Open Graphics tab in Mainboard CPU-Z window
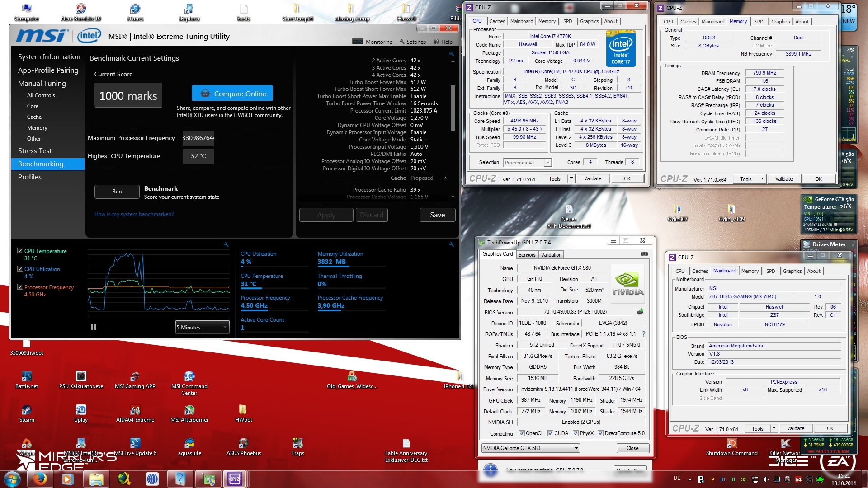868x488 pixels. coord(792,271)
